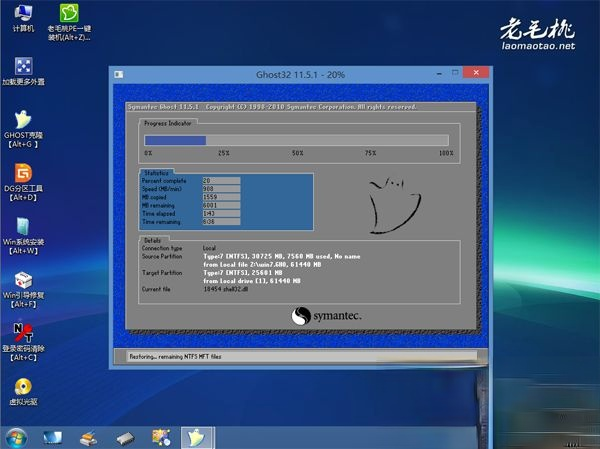
Task: Maximize the Ghost32 window
Action: [455, 72]
